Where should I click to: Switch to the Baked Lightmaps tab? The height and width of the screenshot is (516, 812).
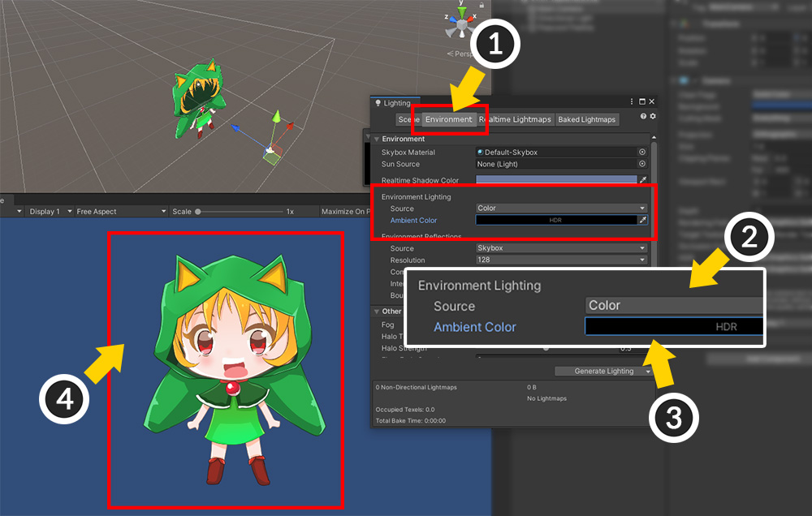(587, 119)
